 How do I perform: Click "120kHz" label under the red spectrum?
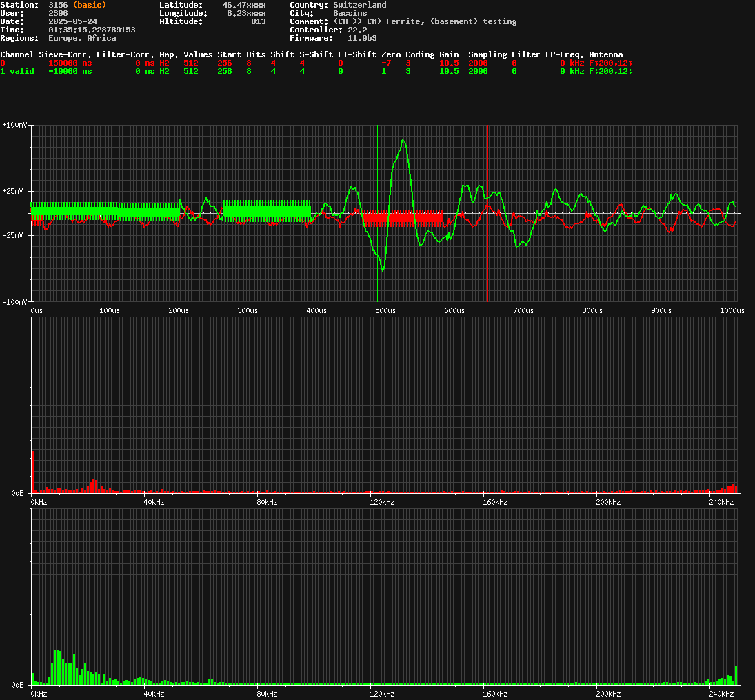[382, 503]
